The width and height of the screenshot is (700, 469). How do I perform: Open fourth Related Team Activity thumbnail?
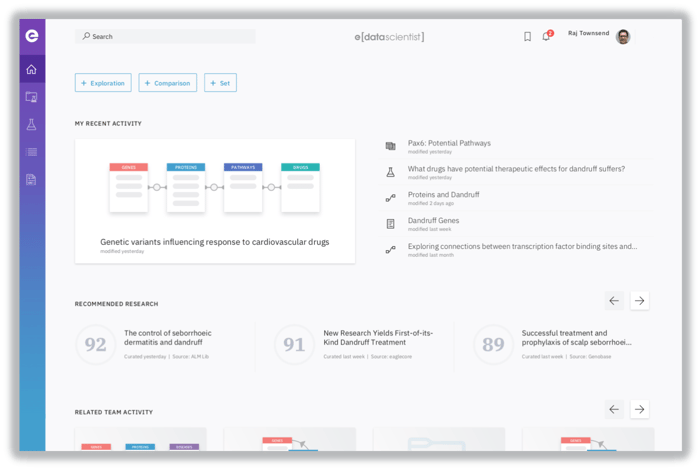click(588, 440)
